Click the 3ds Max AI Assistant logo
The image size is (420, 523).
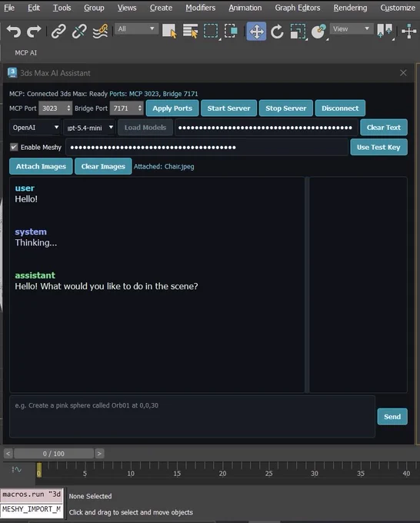12,73
